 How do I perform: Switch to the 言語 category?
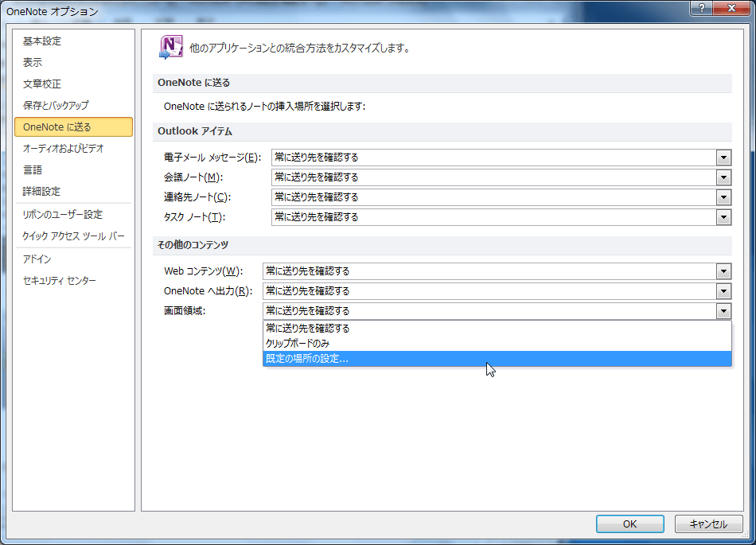(33, 169)
